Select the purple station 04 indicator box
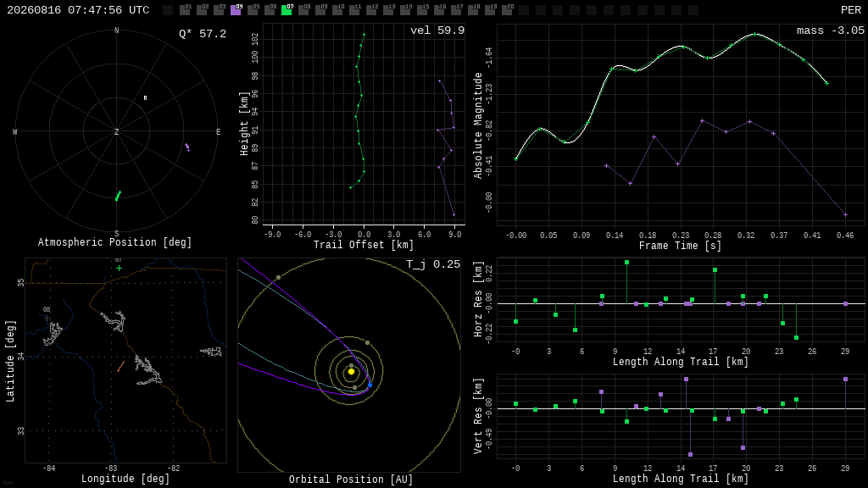The image size is (868, 488). 236,10
